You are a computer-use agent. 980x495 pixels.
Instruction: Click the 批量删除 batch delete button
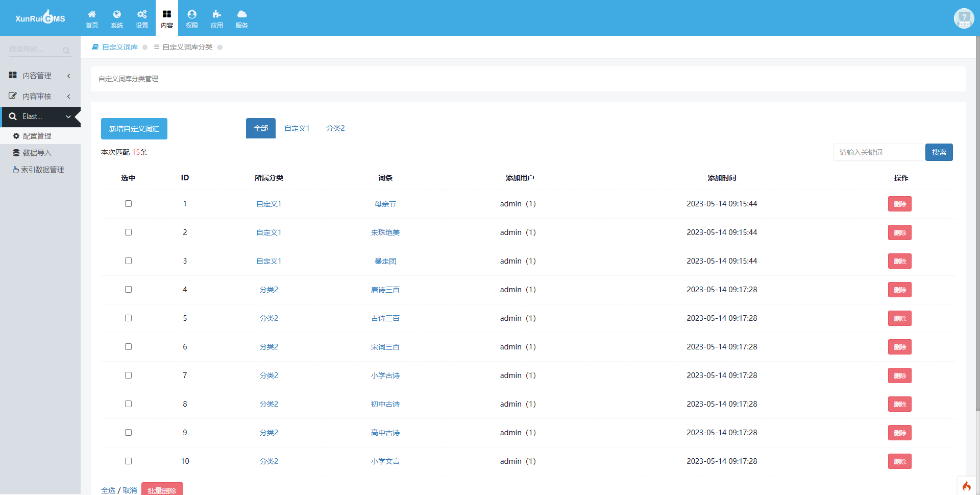162,490
